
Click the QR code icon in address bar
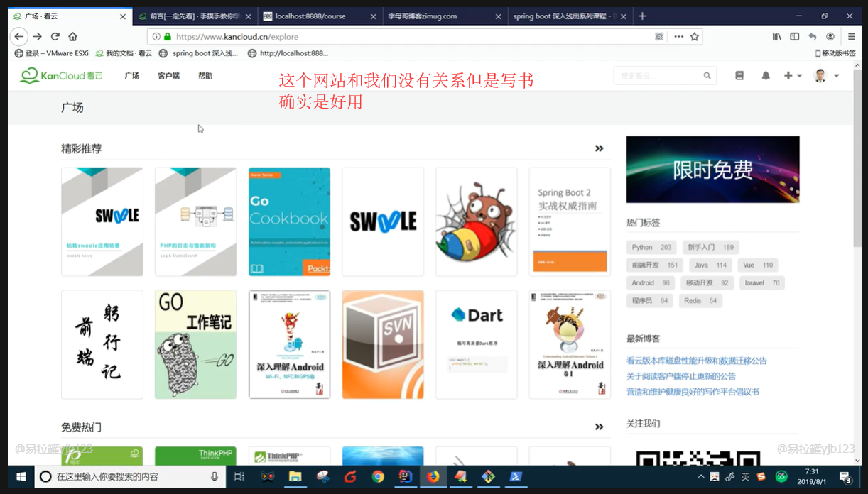pyautogui.click(x=659, y=37)
